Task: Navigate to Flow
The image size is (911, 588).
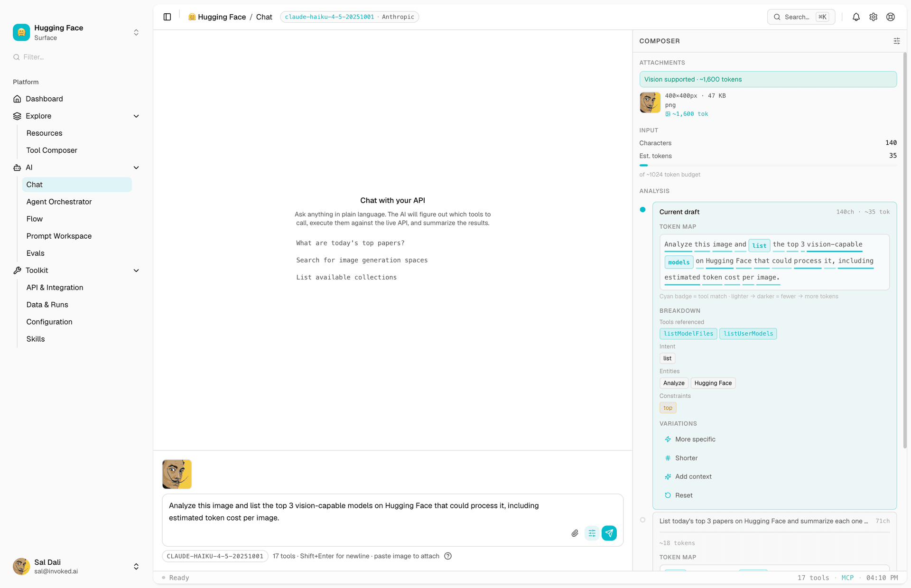Action: (x=35, y=219)
